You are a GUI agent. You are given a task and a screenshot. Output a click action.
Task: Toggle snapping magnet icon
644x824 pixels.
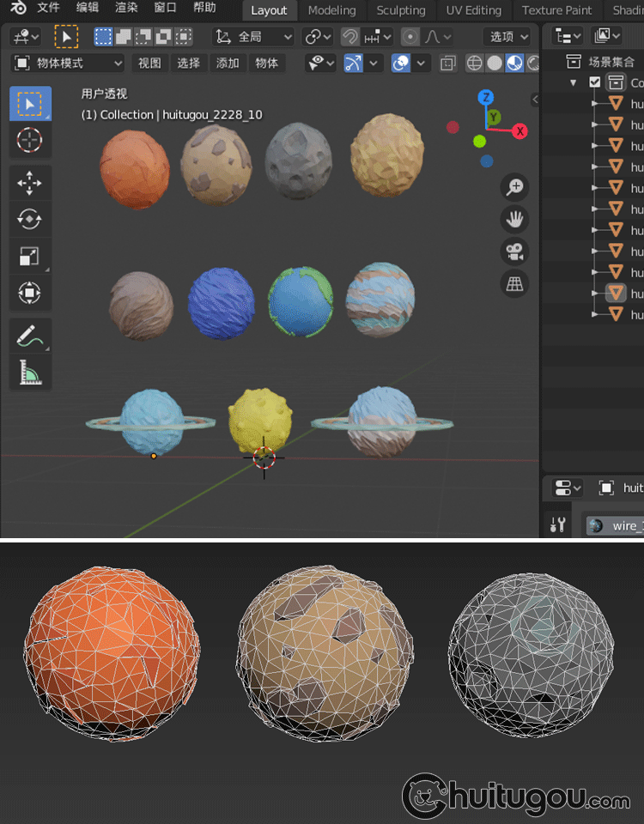pos(350,37)
